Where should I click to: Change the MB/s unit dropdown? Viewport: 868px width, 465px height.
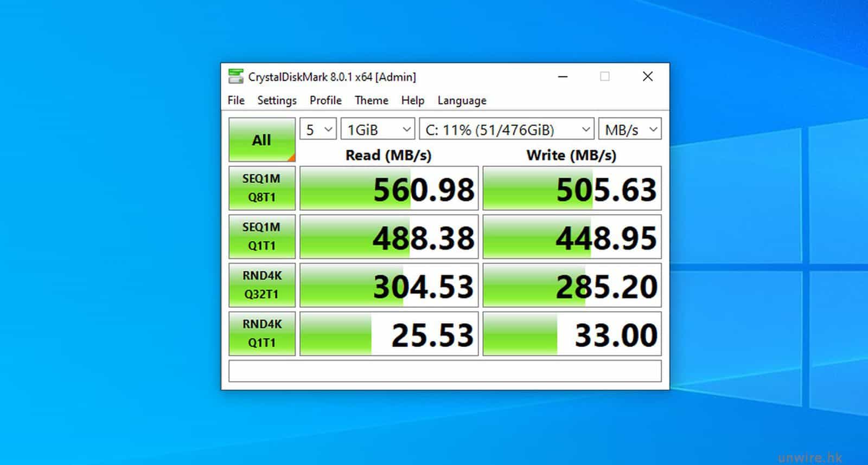click(x=630, y=130)
